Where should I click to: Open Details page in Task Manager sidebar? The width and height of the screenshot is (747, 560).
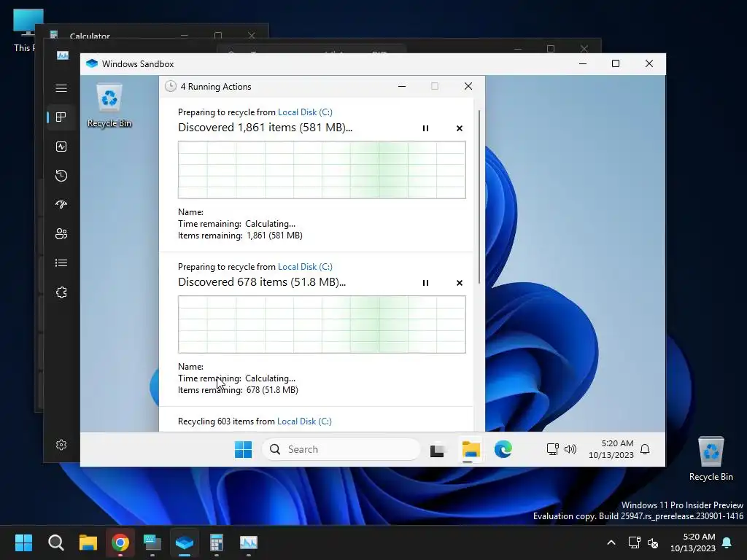coord(61,262)
